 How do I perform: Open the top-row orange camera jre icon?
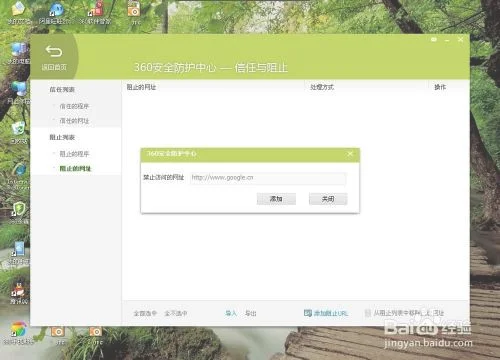[134, 9]
